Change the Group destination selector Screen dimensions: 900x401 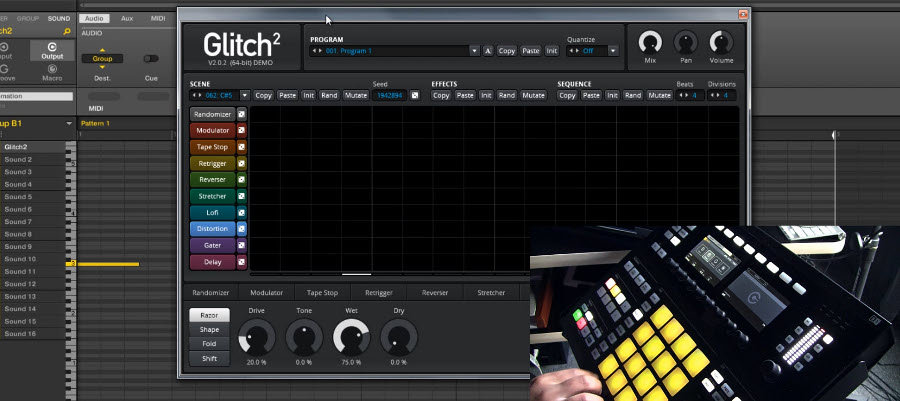(x=102, y=59)
